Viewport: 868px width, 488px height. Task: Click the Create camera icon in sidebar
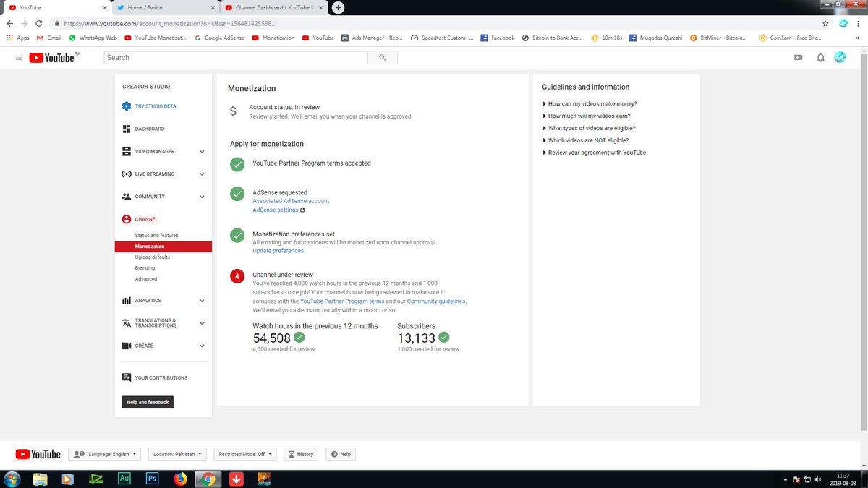(127, 346)
